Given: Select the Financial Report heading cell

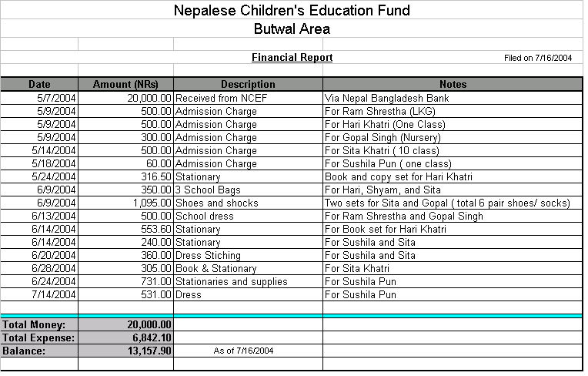Looking at the screenshot, I should (292, 58).
